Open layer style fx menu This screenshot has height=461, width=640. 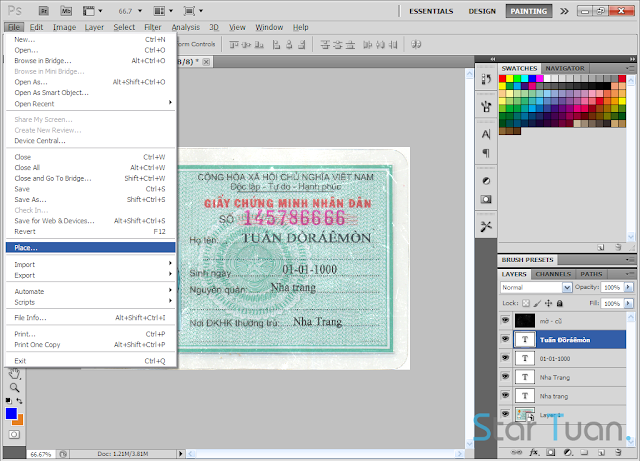(533, 452)
